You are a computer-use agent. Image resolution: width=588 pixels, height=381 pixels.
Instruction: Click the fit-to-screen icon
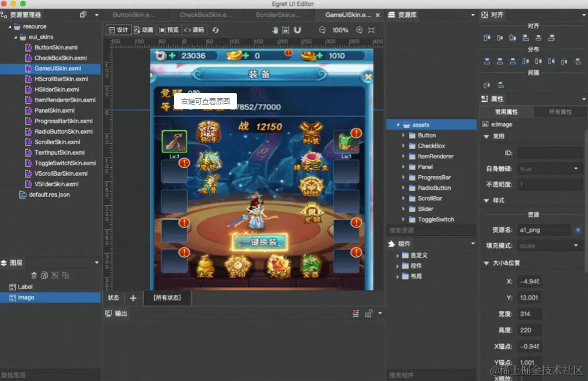pyautogui.click(x=371, y=30)
